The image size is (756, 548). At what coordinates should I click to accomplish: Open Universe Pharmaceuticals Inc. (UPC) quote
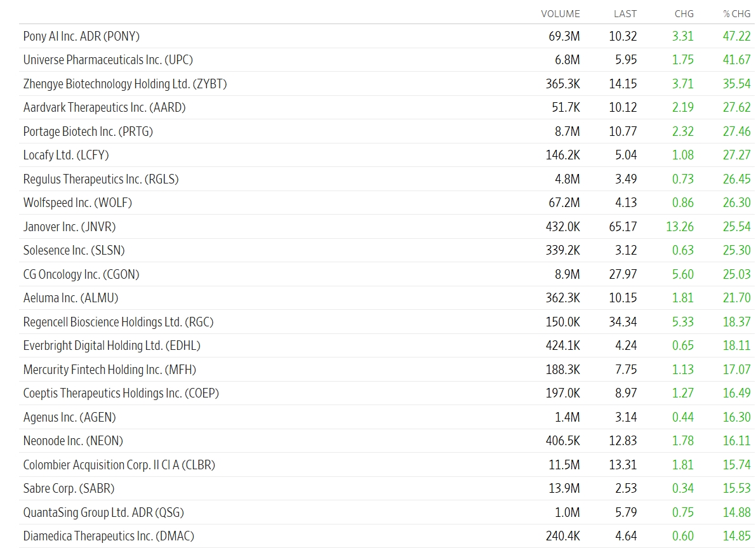pos(108,60)
